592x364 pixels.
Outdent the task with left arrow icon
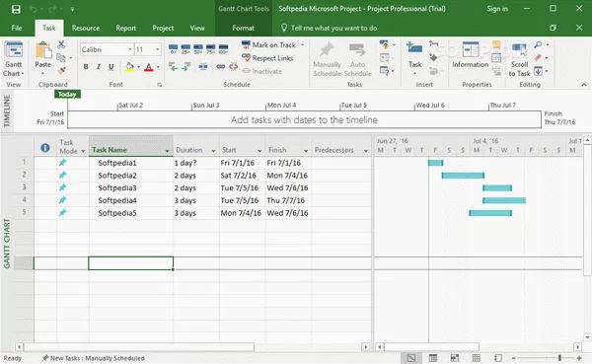click(173, 67)
